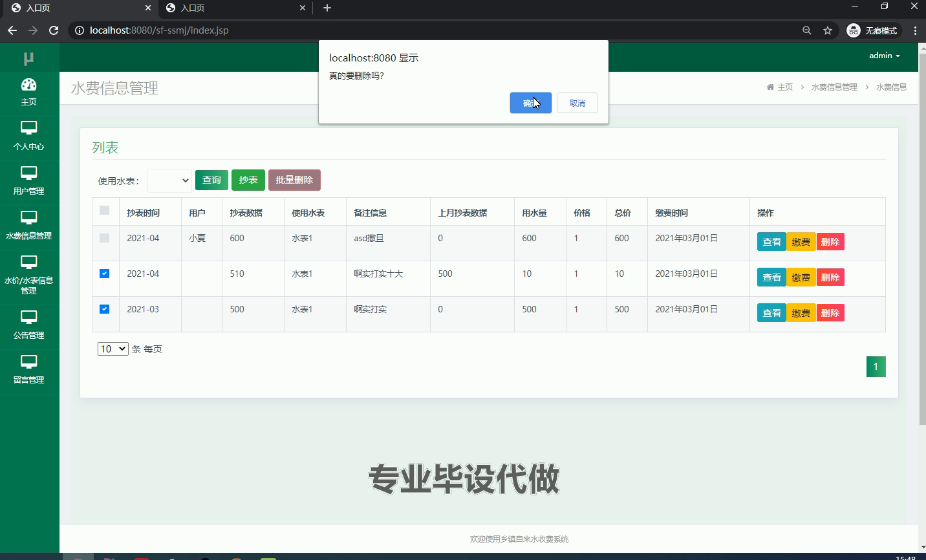Go to page 1 in pagination
Image resolution: width=926 pixels, height=560 pixels.
point(876,367)
